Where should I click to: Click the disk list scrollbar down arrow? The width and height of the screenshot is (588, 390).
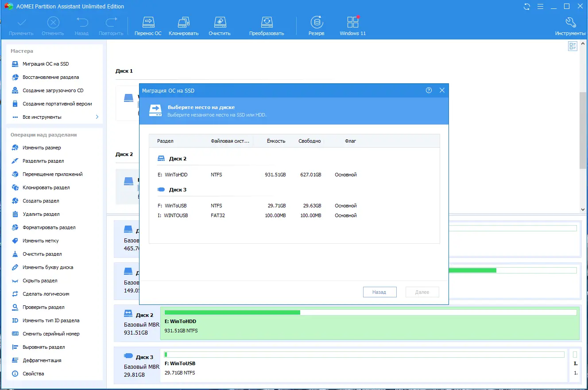[x=583, y=209]
